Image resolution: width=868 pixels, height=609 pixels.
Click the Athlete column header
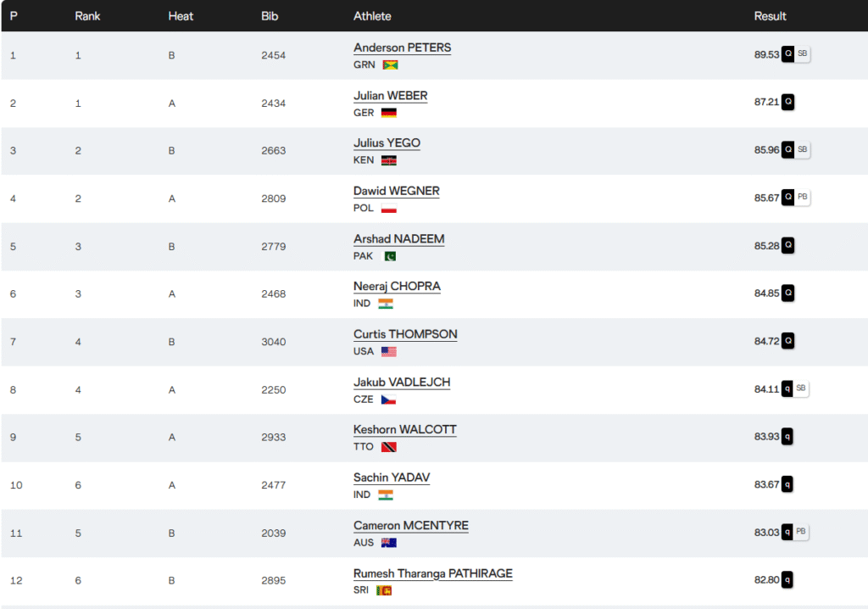(x=372, y=16)
